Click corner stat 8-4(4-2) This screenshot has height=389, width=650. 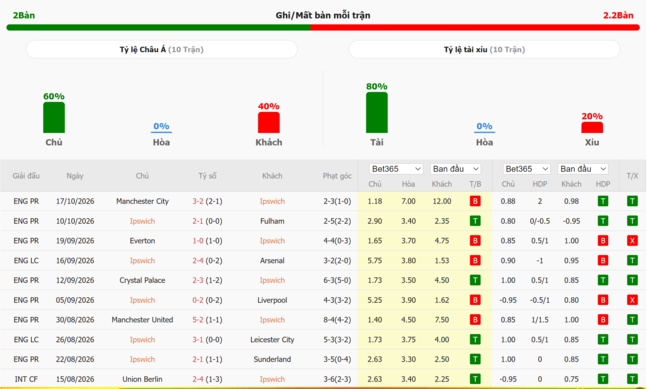coord(337,320)
